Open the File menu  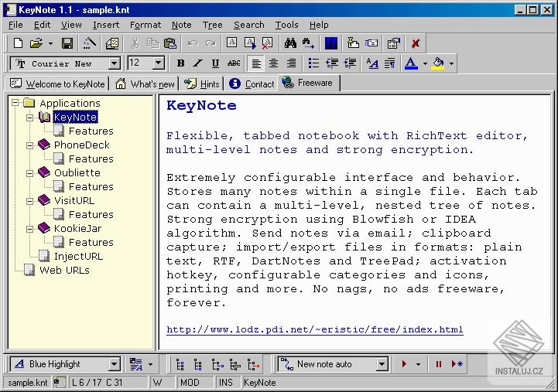[x=15, y=25]
